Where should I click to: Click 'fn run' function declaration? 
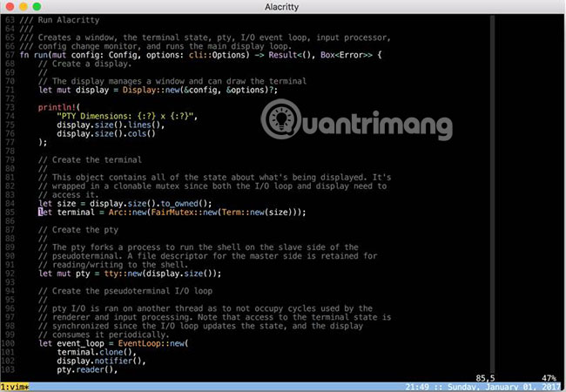pos(34,55)
